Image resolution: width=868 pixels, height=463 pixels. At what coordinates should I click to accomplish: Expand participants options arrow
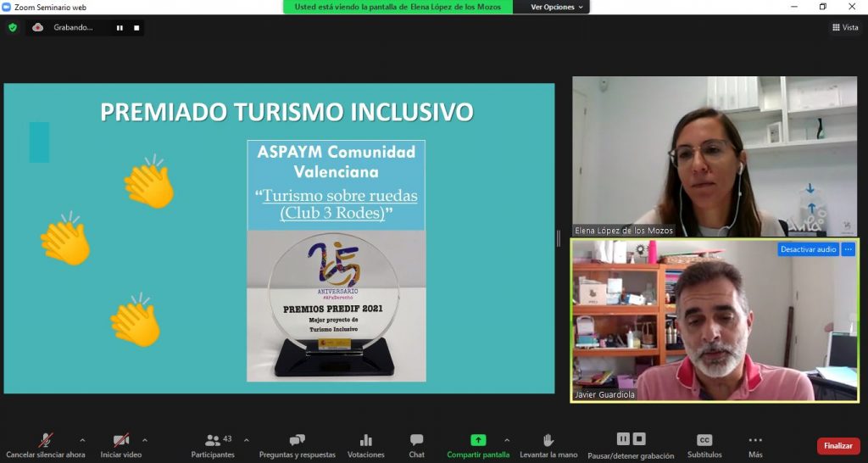pos(247,440)
